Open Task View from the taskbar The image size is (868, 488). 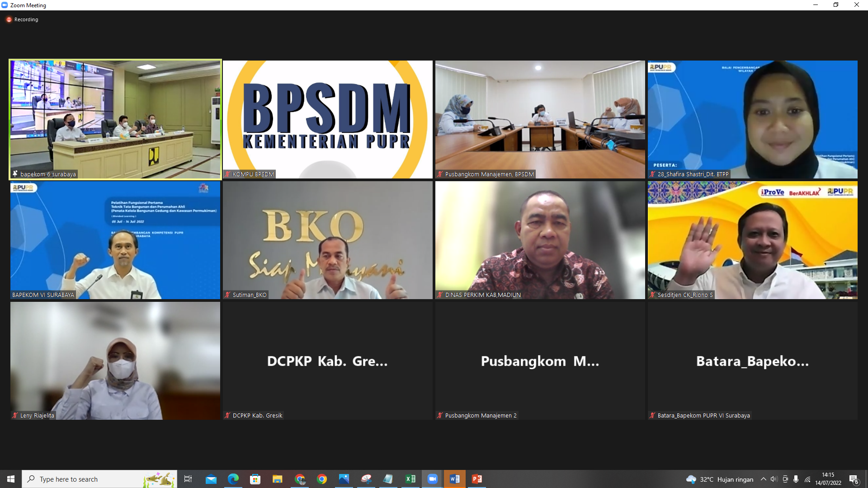coord(188,479)
